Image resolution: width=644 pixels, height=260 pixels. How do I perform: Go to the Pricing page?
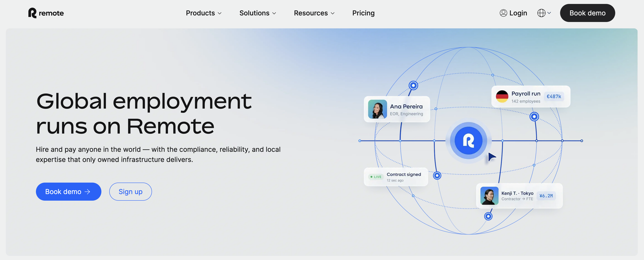click(x=363, y=13)
